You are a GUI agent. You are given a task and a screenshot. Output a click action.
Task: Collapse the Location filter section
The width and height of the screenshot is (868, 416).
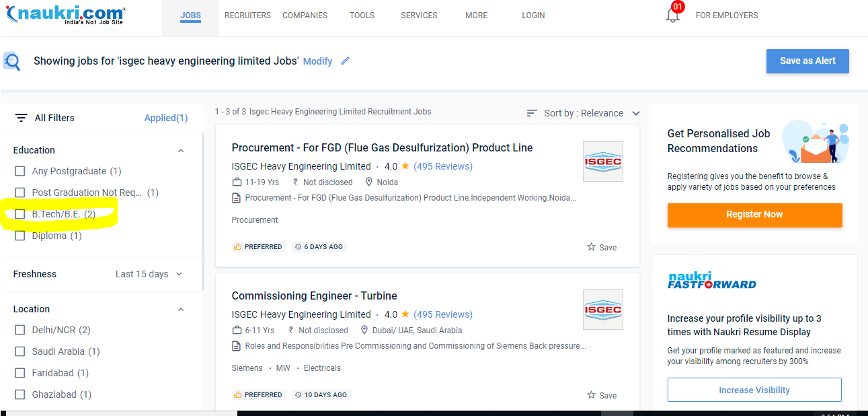tap(180, 310)
